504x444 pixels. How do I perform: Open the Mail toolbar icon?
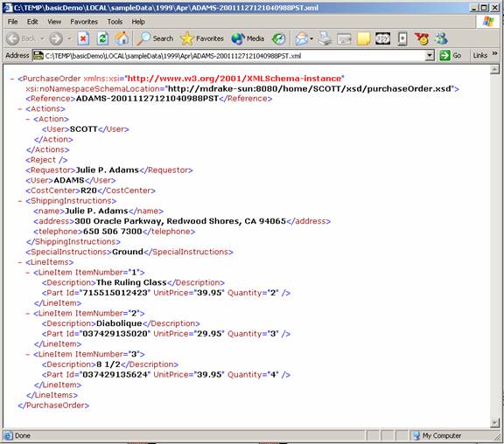tap(304, 38)
